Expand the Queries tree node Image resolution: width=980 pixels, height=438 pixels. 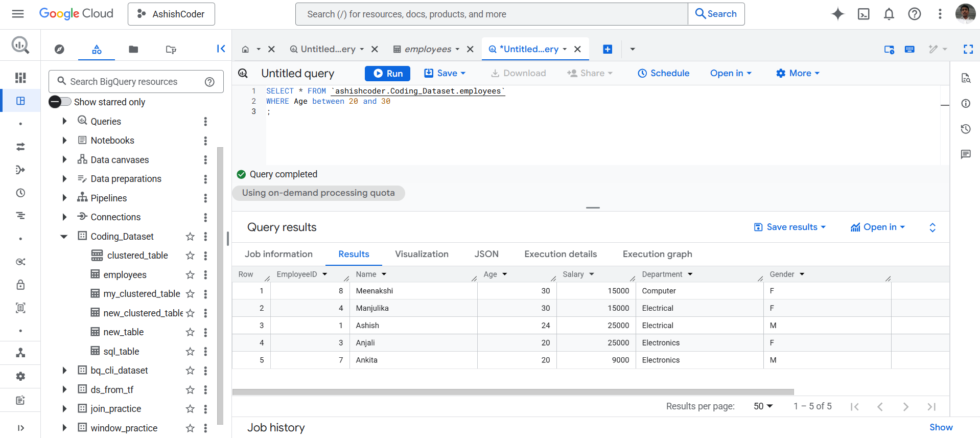tap(64, 121)
